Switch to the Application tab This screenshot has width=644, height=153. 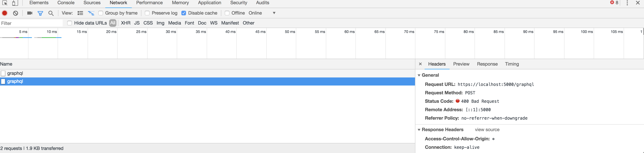coord(209,3)
